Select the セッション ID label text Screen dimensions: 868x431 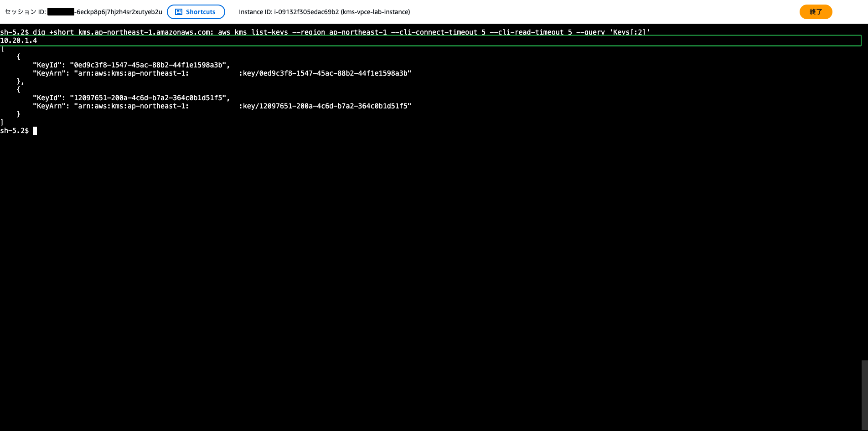25,12
